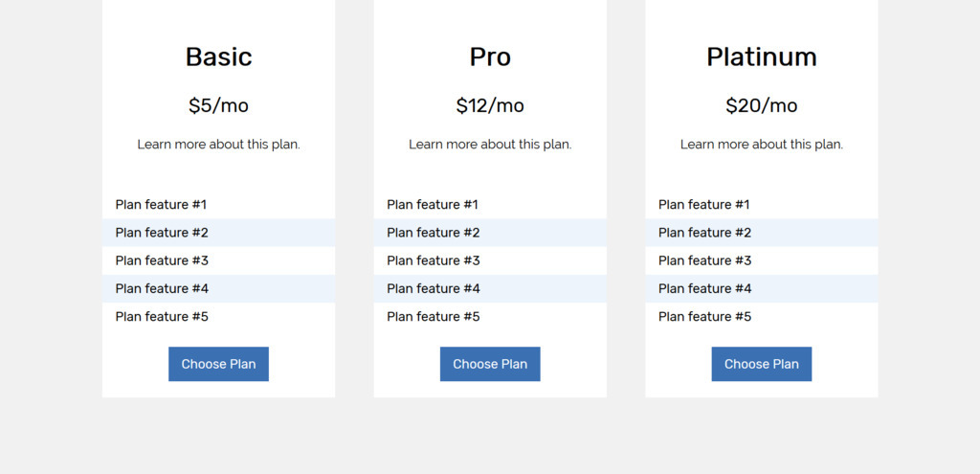This screenshot has width=980, height=474.
Task: Click the Basic plan heading
Action: (x=218, y=57)
